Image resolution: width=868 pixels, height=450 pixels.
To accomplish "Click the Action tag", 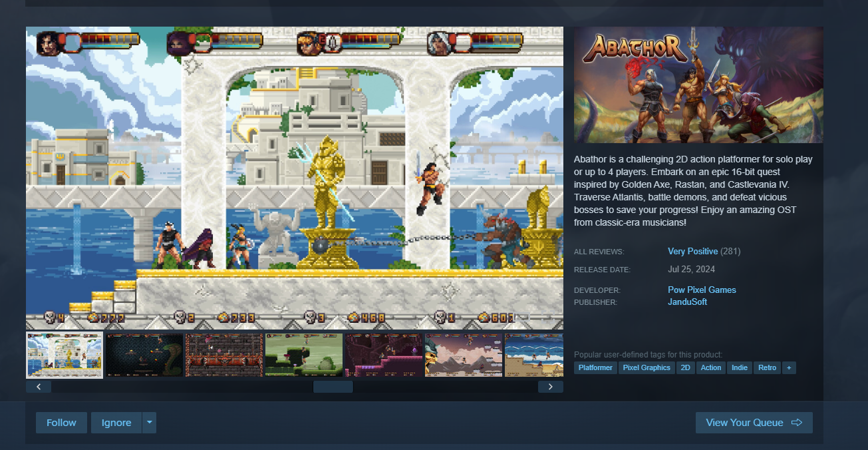I will tap(711, 367).
